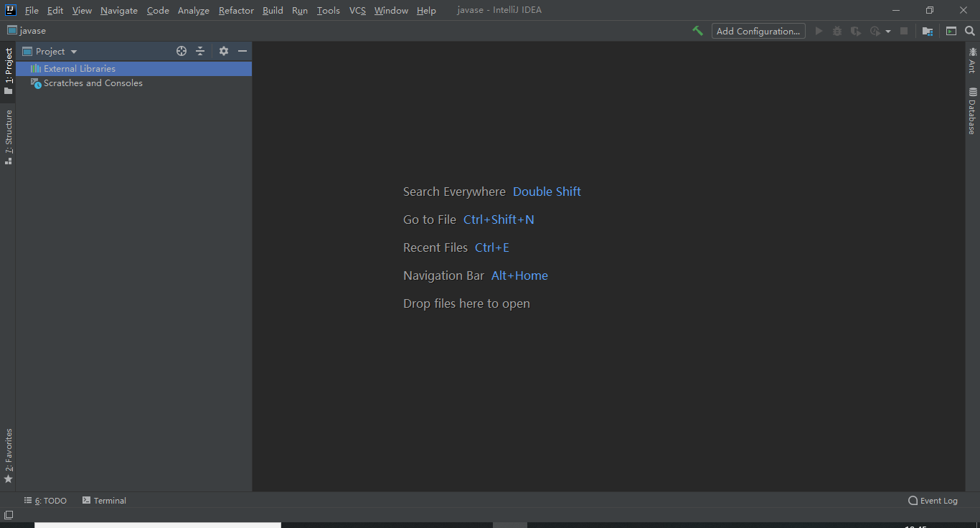Image resolution: width=980 pixels, height=528 pixels.
Task: Click the Run with Profiler icon
Action: tap(875, 31)
